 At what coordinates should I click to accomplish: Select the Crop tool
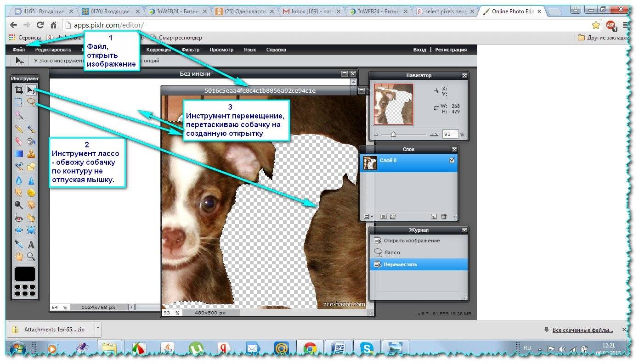click(19, 90)
